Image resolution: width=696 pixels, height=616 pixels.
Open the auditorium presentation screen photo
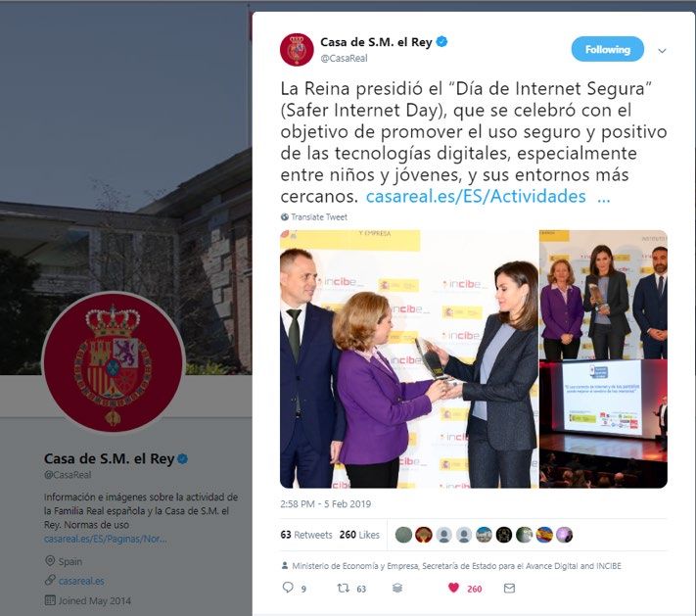[x=603, y=424]
